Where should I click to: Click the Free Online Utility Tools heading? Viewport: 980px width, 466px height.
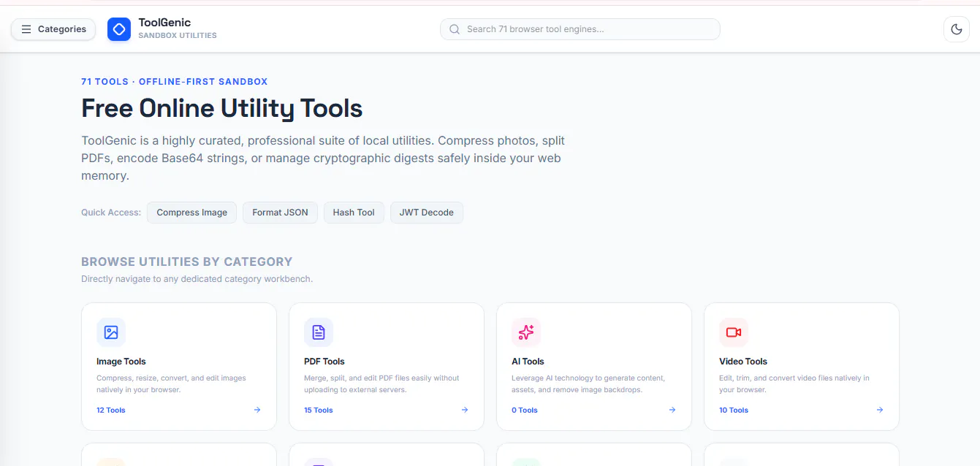pyautogui.click(x=222, y=109)
